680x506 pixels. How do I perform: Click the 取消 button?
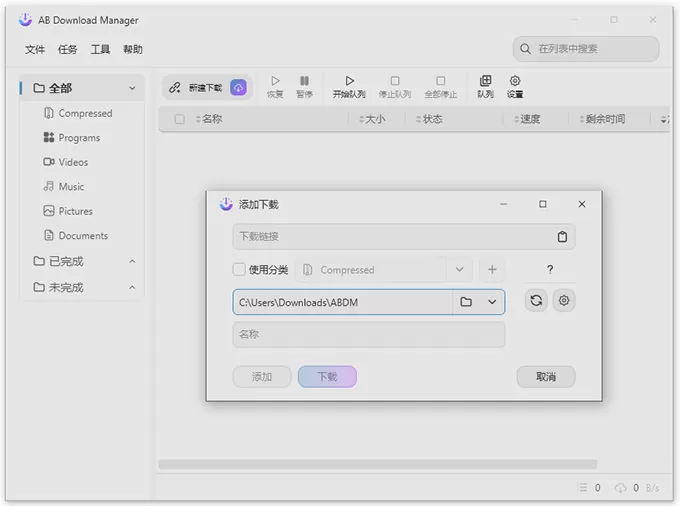546,377
